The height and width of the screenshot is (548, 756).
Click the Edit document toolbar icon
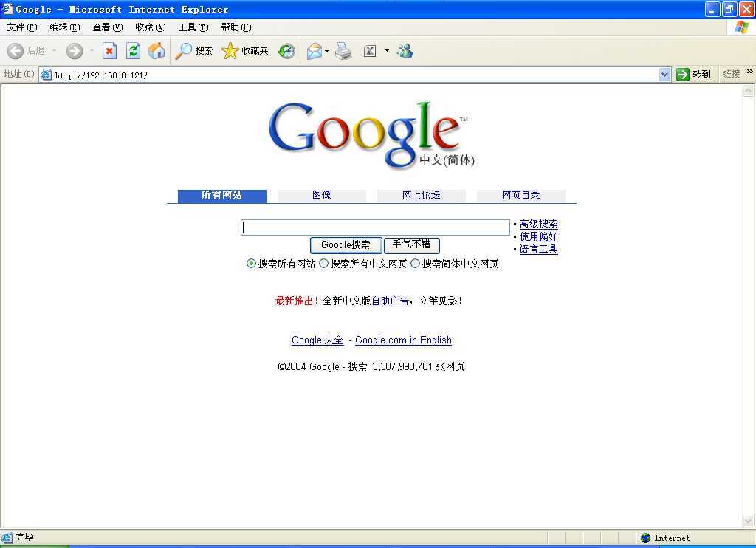click(370, 51)
